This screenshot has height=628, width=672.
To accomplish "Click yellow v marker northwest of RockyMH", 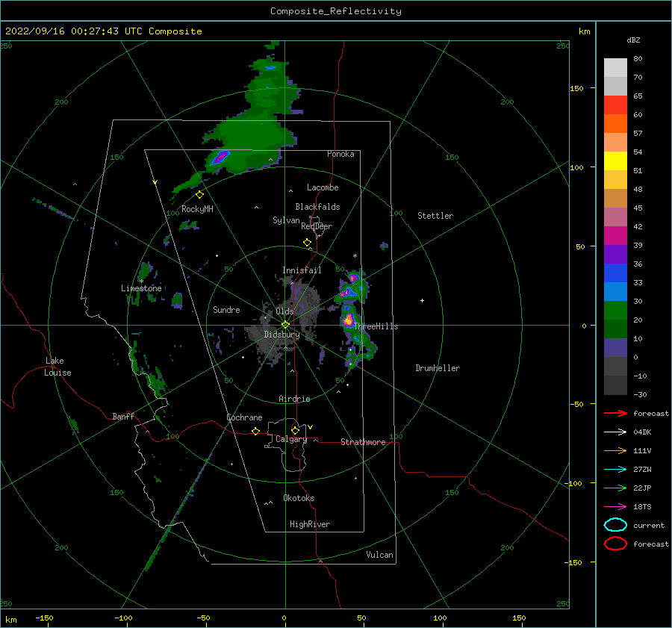I will tap(155, 182).
